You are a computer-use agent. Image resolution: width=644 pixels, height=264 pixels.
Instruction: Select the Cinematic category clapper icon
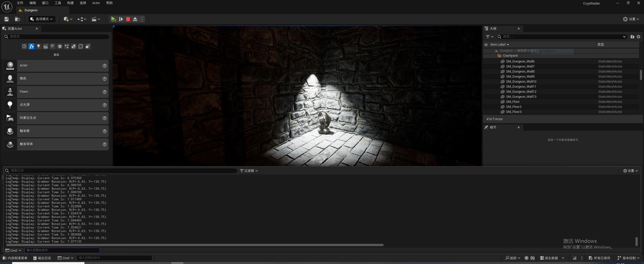pos(46,46)
